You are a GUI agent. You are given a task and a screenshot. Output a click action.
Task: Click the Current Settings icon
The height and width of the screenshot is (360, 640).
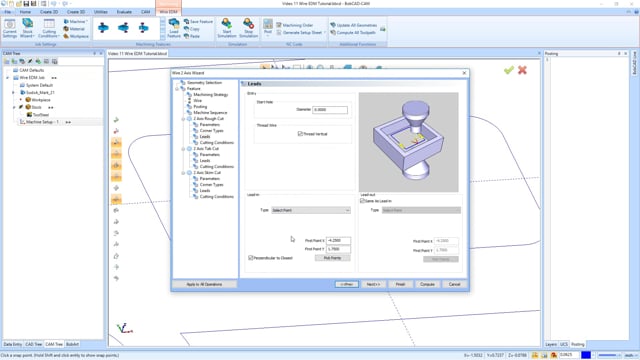pyautogui.click(x=10, y=28)
